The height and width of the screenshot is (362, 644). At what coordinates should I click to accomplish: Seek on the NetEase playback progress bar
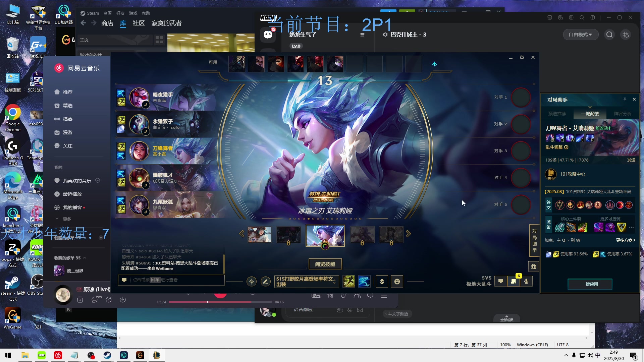[221, 302]
